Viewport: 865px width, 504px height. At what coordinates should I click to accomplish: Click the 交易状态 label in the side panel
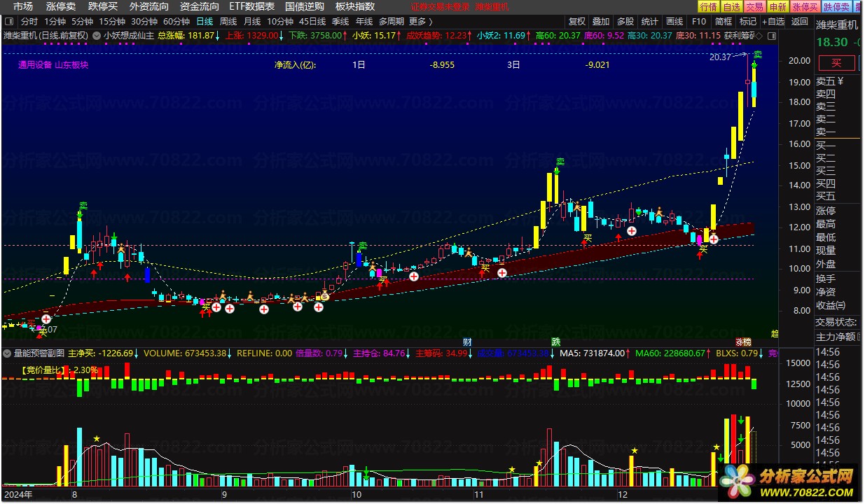point(836,322)
